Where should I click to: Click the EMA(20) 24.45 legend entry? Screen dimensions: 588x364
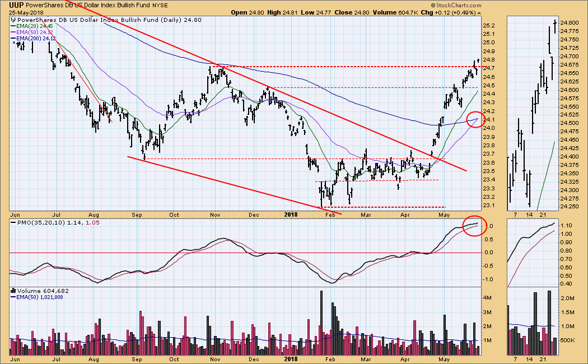click(34, 26)
